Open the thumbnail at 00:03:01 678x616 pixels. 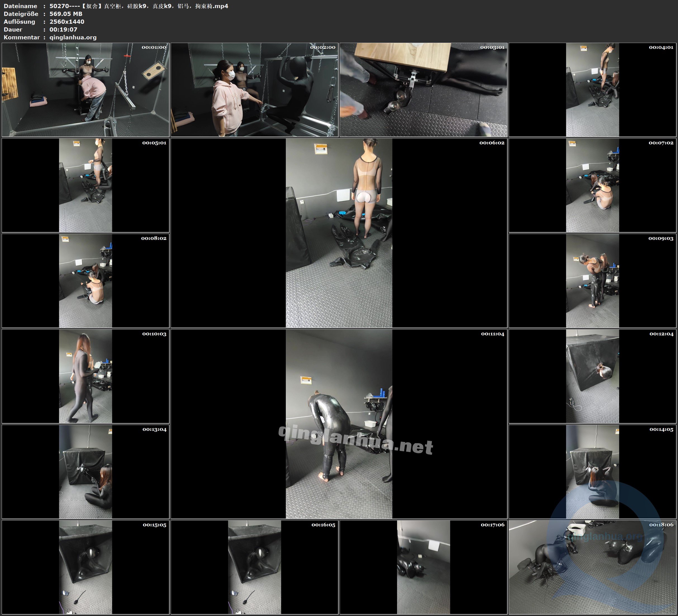click(x=424, y=90)
